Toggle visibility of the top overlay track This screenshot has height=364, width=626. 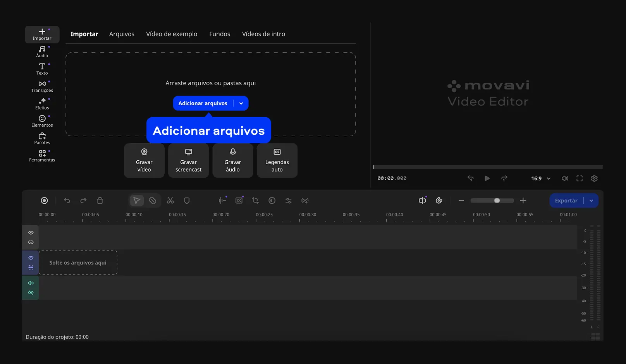point(31,233)
